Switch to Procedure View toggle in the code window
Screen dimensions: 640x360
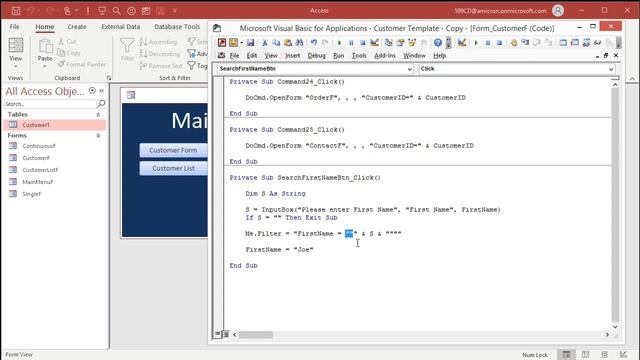[218, 334]
